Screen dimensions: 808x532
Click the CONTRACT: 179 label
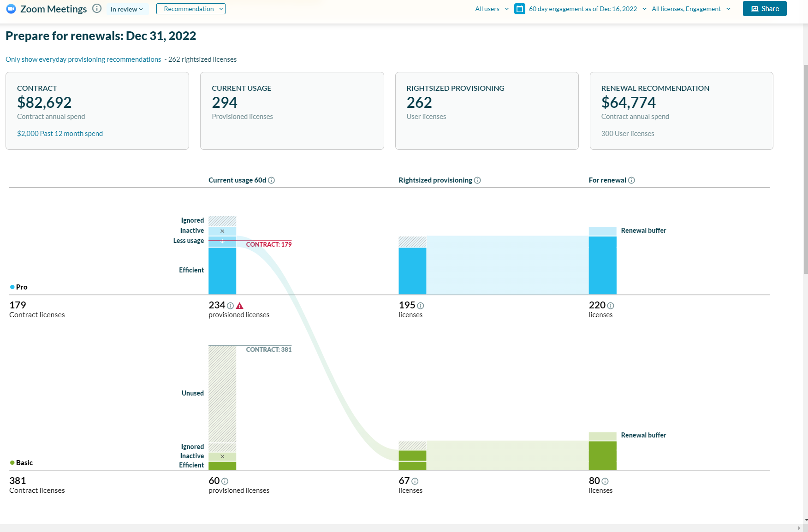(x=269, y=244)
